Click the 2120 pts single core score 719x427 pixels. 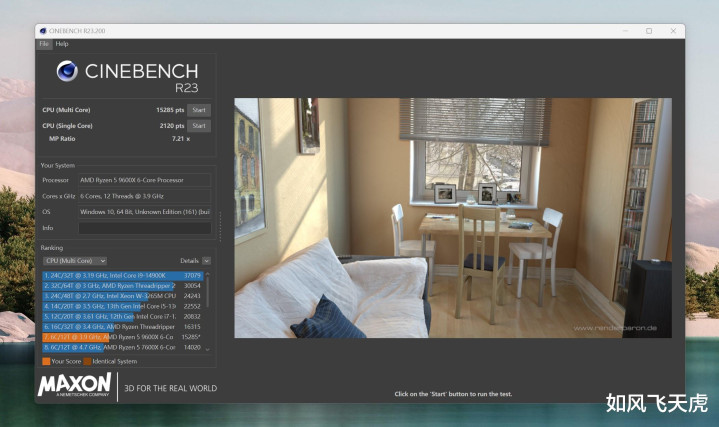point(172,126)
